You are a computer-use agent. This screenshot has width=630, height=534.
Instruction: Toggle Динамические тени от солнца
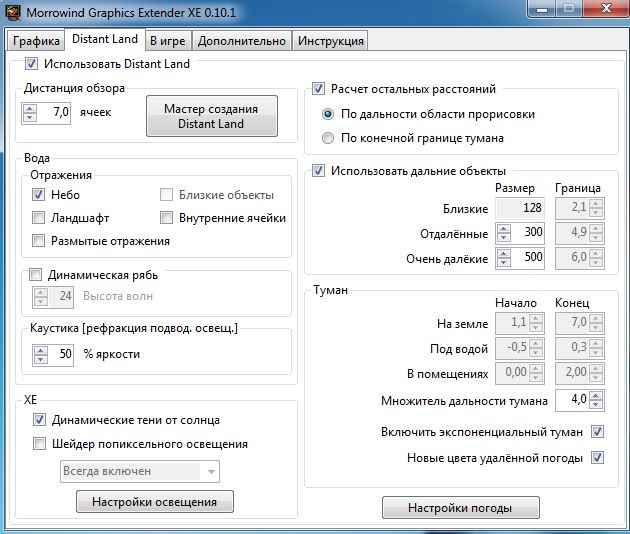[x=39, y=420]
